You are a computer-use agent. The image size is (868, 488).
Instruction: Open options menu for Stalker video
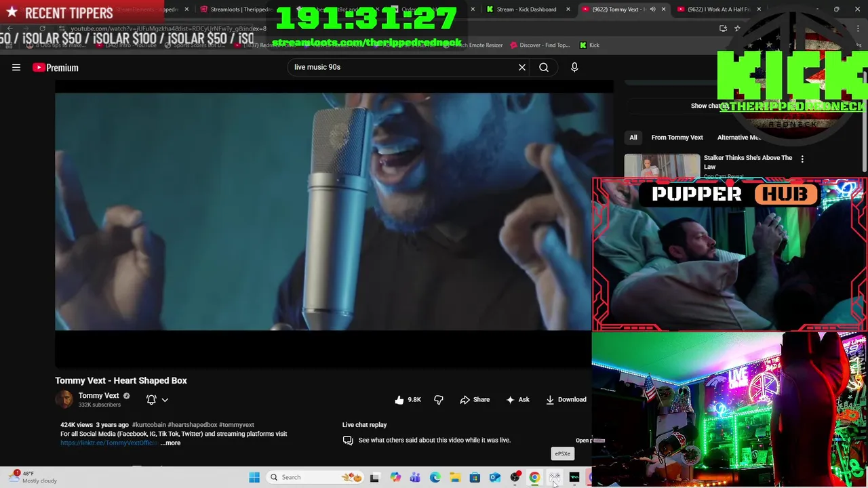click(802, 159)
